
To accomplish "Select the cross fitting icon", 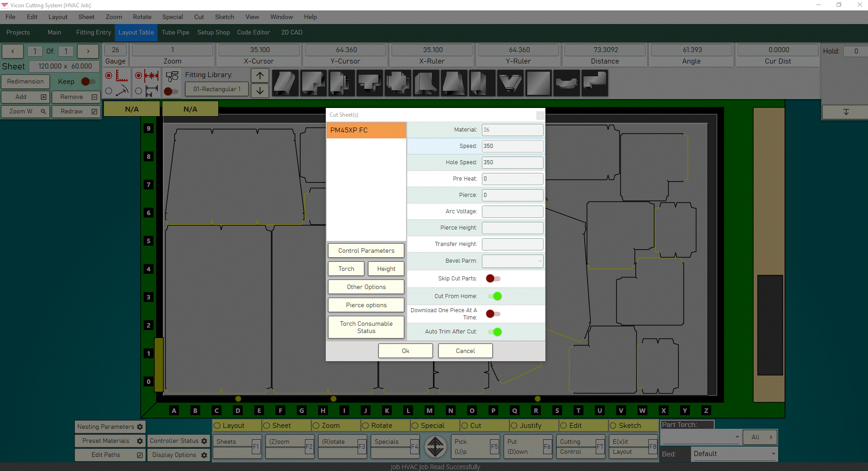I will point(398,83).
